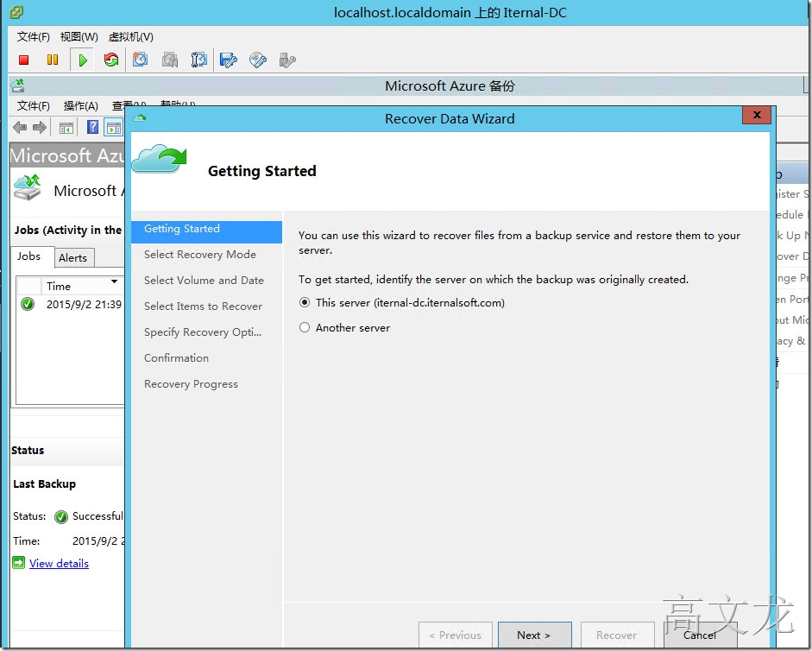The width and height of the screenshot is (812, 651).
Task: Cancel the Recover Data Wizard
Action: pos(700,635)
